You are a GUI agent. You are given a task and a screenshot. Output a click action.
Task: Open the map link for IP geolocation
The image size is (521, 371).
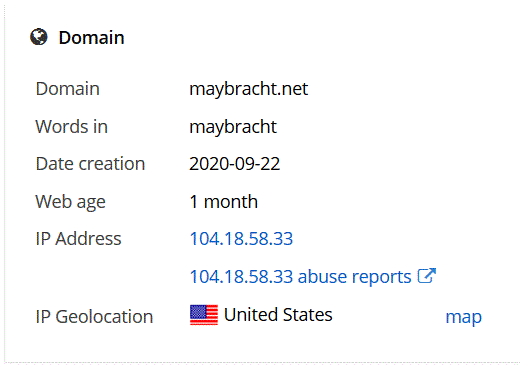click(x=463, y=317)
